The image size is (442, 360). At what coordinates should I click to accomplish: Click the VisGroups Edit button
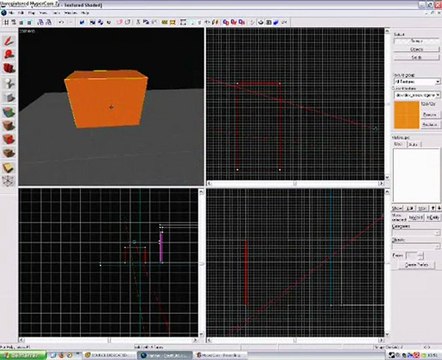[x=410, y=208]
